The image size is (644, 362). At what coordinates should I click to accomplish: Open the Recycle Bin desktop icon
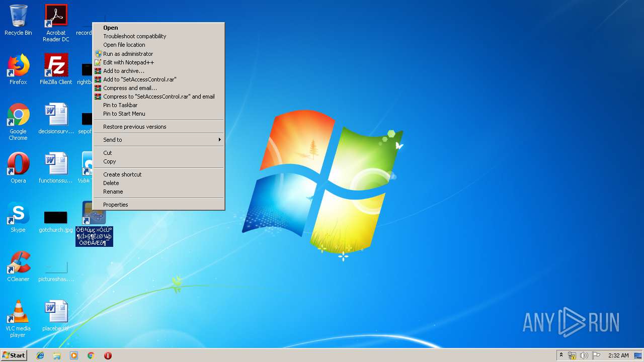point(18,20)
